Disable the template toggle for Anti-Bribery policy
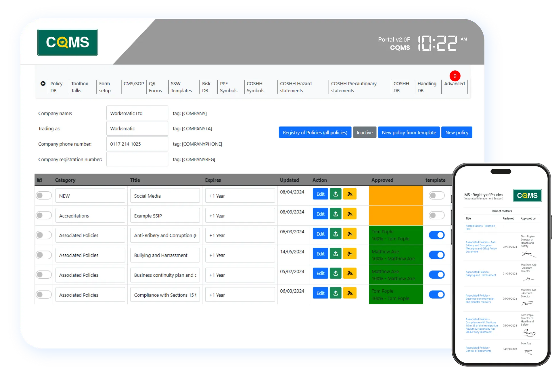 pos(437,235)
